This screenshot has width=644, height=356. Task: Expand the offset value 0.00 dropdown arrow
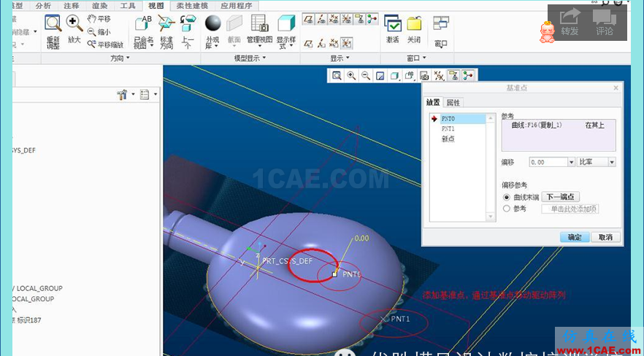[x=571, y=162]
